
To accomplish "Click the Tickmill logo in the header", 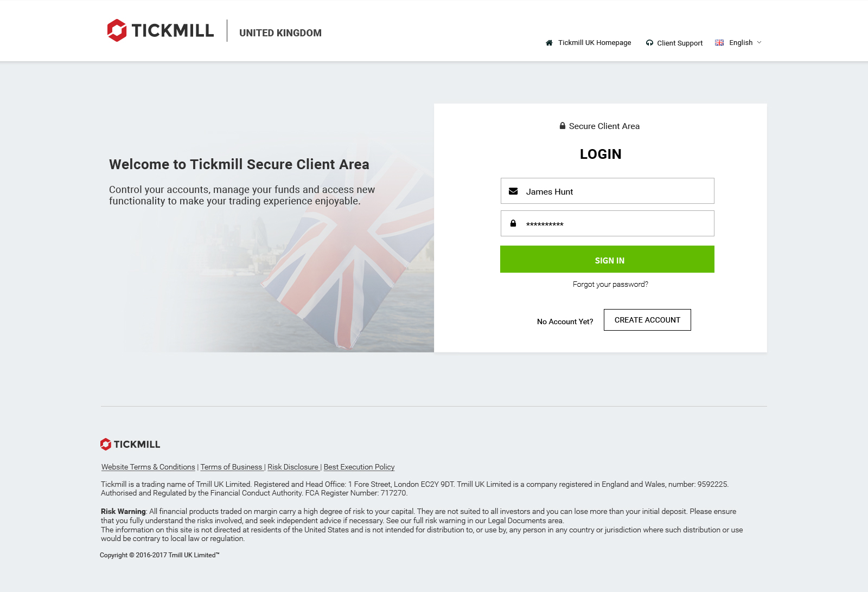I will pyautogui.click(x=161, y=30).
